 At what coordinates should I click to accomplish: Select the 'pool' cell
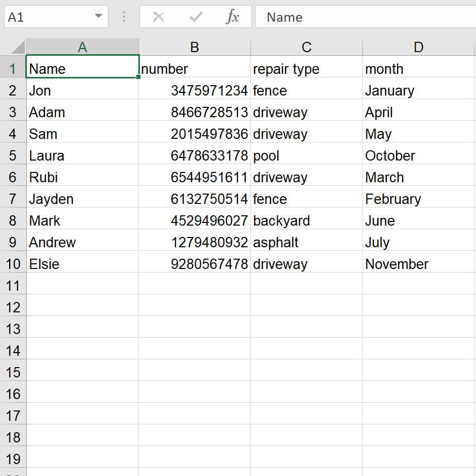click(x=307, y=153)
